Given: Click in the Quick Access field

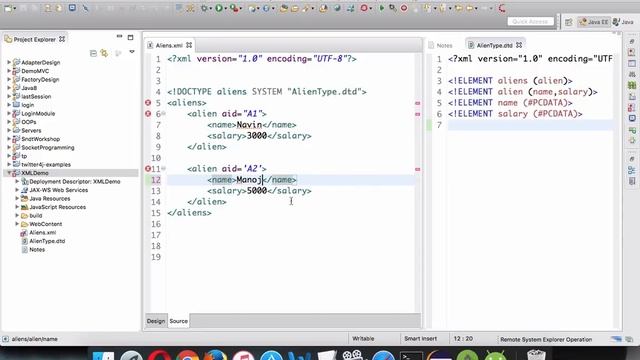Looking at the screenshot, I should [x=530, y=22].
